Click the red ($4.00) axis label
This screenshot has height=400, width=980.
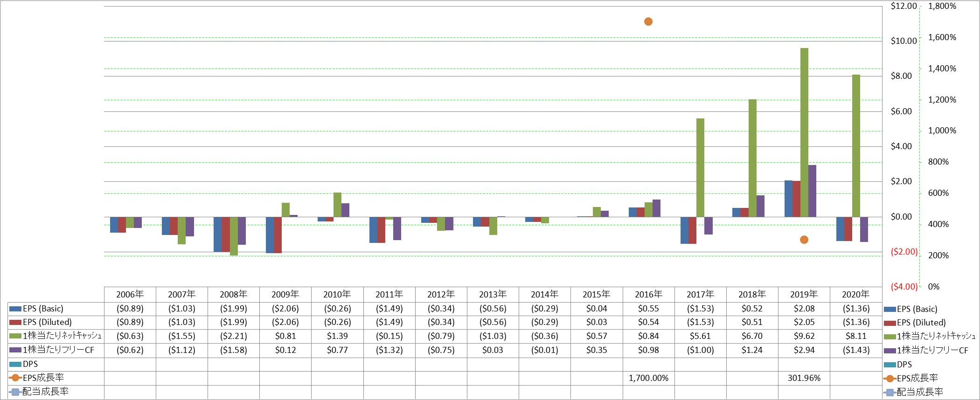click(904, 287)
